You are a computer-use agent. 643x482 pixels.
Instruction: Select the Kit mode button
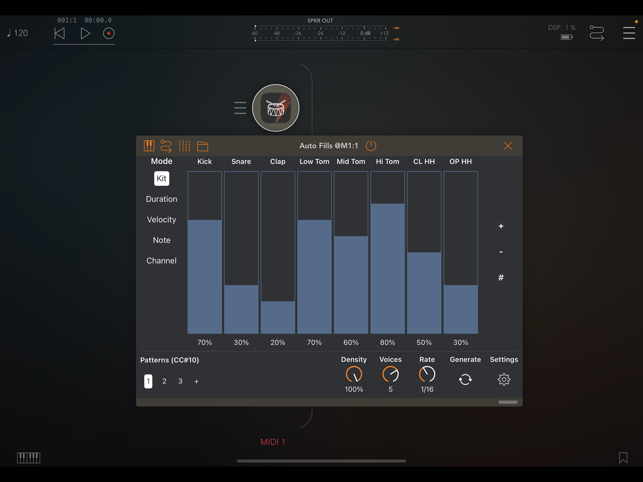(x=161, y=178)
